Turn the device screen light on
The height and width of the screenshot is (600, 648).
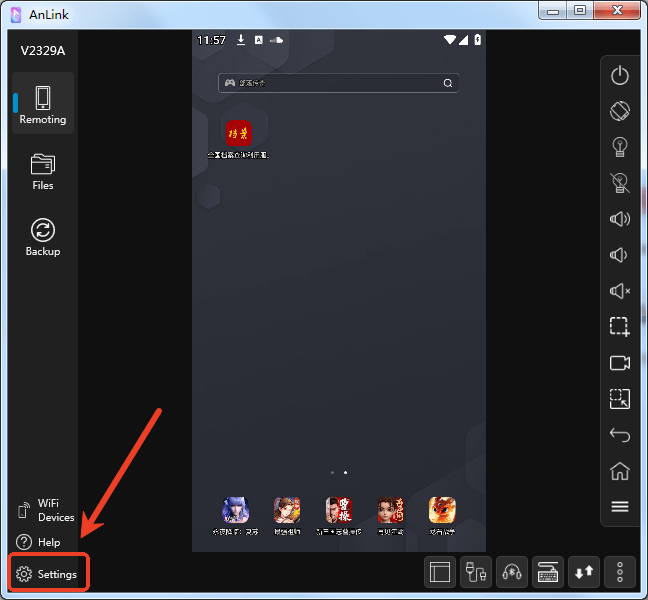[x=619, y=147]
